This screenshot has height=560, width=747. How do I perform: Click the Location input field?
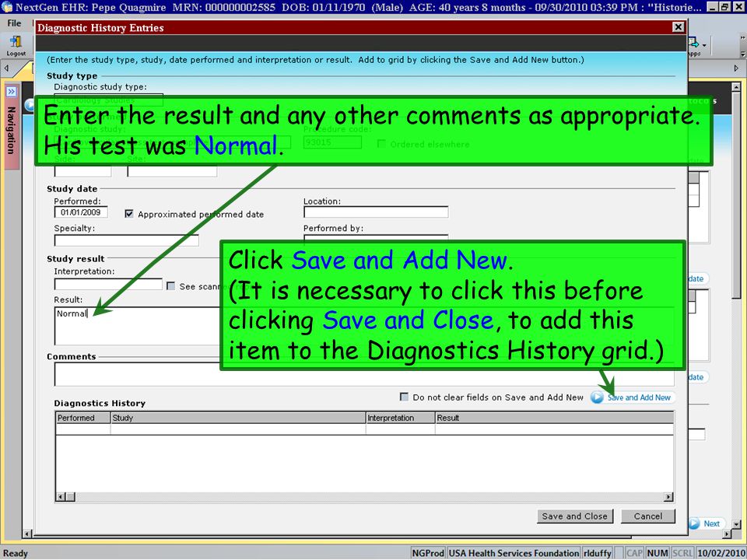click(x=376, y=212)
